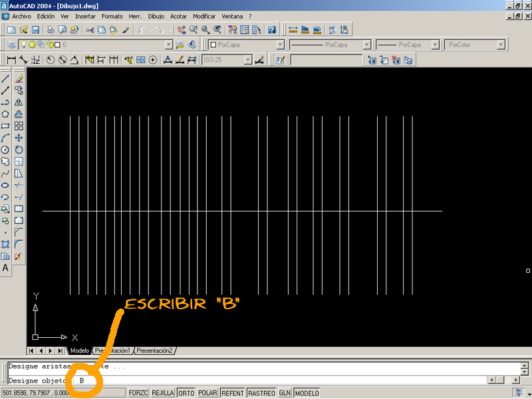Open the Layer Properties Manager icon

pyautogui.click(x=11, y=45)
